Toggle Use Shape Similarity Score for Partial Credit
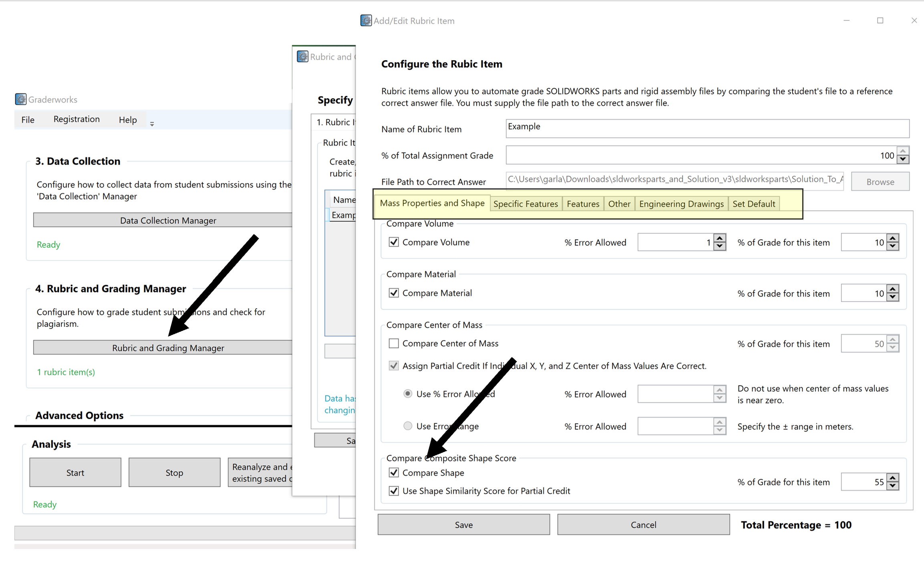This screenshot has width=924, height=561. point(394,491)
